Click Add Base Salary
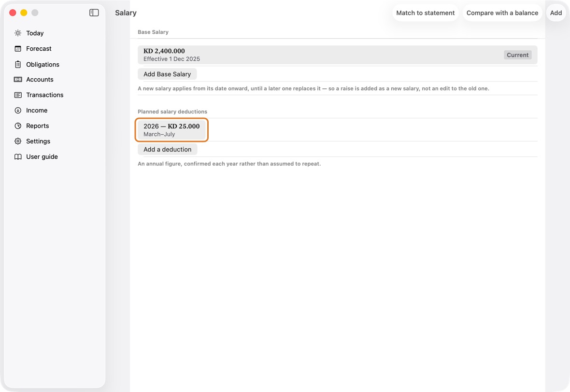This screenshot has height=392, width=570. coord(167,74)
